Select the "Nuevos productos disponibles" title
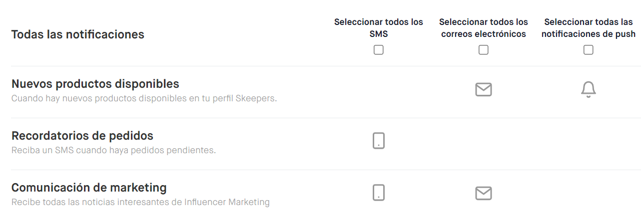This screenshot has height=221, width=644. pyautogui.click(x=95, y=83)
